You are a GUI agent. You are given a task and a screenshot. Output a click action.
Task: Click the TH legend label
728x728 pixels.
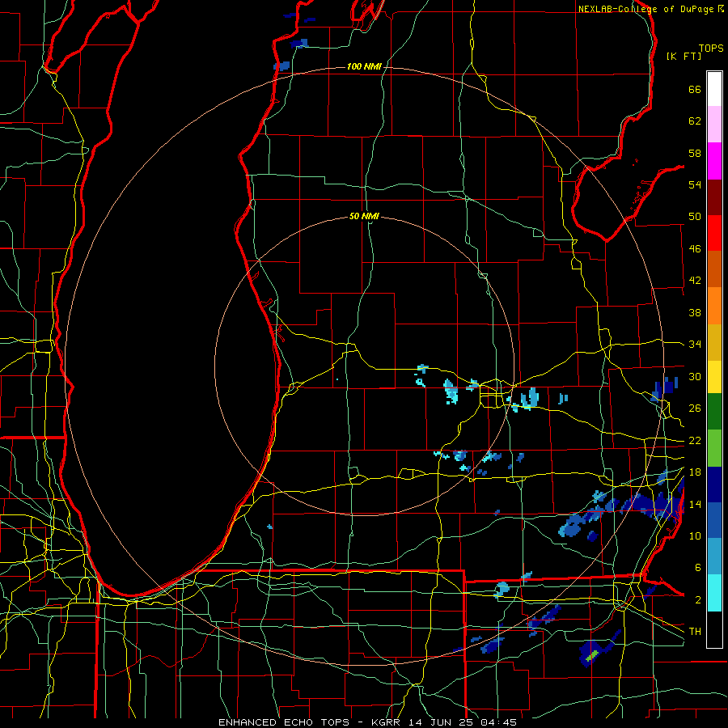click(x=695, y=632)
